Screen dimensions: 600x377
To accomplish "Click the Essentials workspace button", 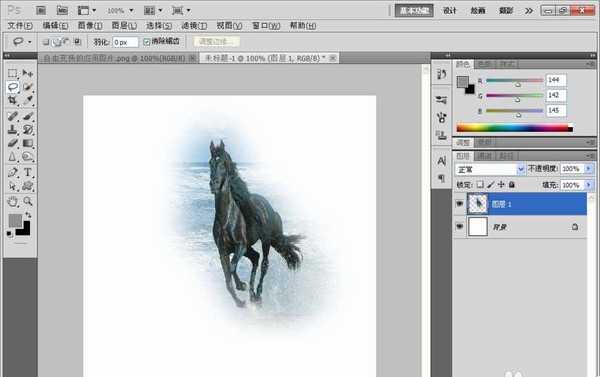I will click(x=414, y=11).
